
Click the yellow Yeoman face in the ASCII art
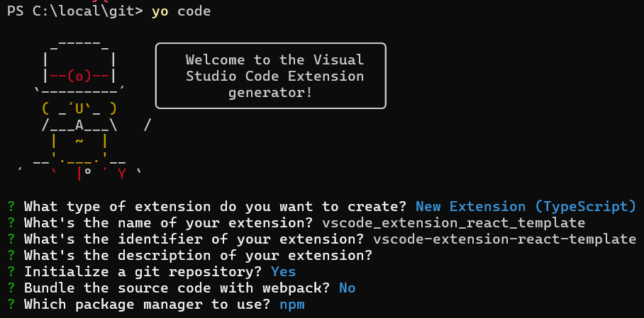79,109
